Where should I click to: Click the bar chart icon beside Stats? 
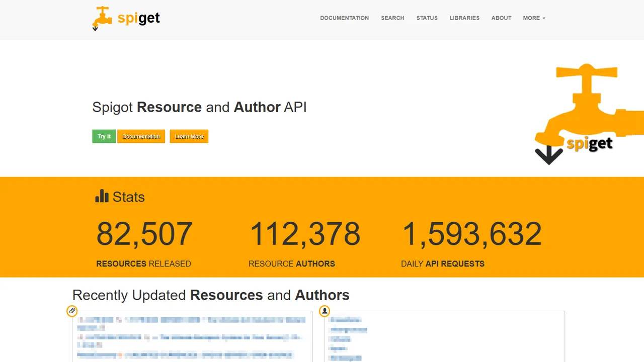coord(102,196)
